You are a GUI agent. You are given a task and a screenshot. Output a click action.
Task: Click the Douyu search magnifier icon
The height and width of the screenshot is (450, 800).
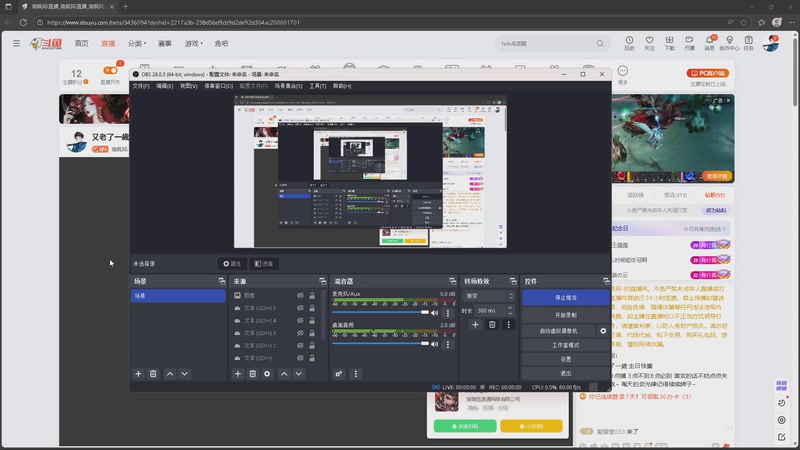click(x=600, y=43)
